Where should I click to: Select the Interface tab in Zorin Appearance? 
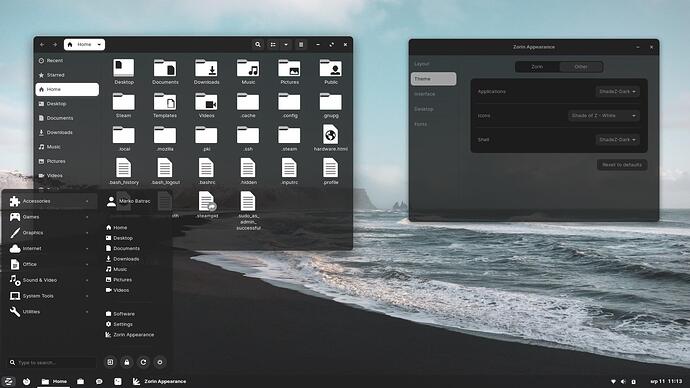pos(425,94)
